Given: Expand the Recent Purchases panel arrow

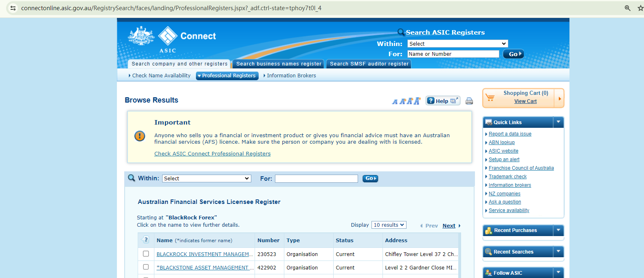Looking at the screenshot, I should pyautogui.click(x=558, y=230).
